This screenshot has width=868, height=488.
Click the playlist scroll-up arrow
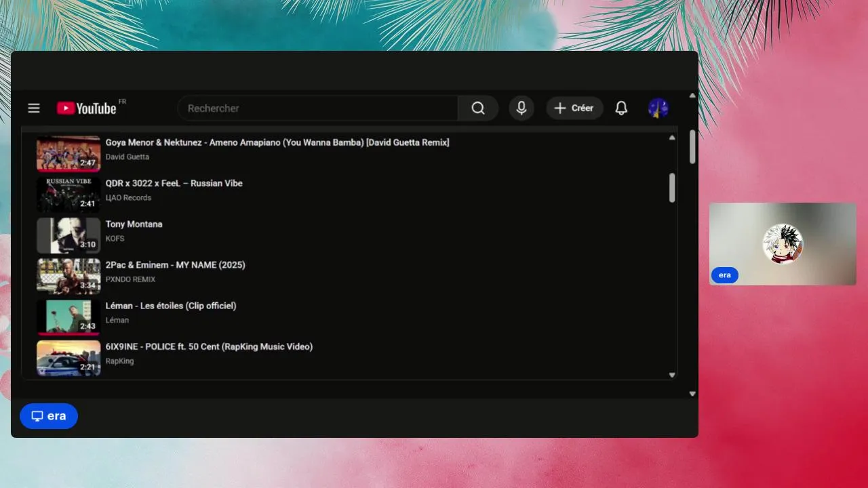672,138
